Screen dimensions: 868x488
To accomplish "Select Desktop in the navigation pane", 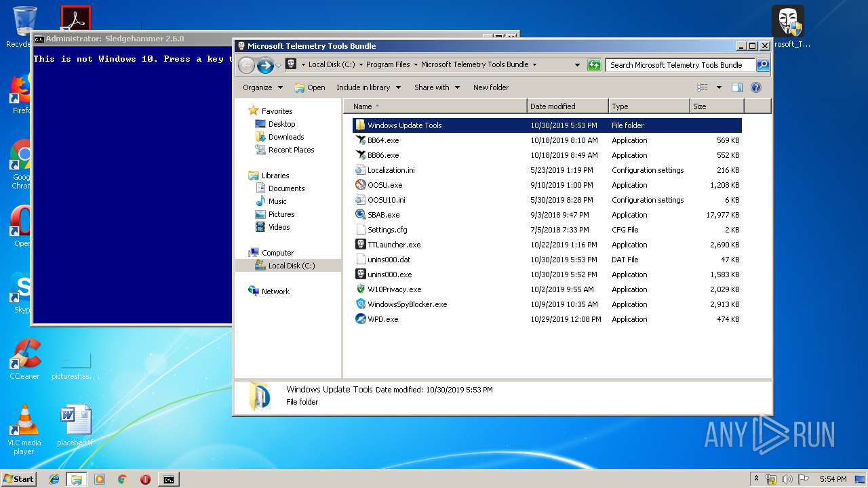I will 281,124.
